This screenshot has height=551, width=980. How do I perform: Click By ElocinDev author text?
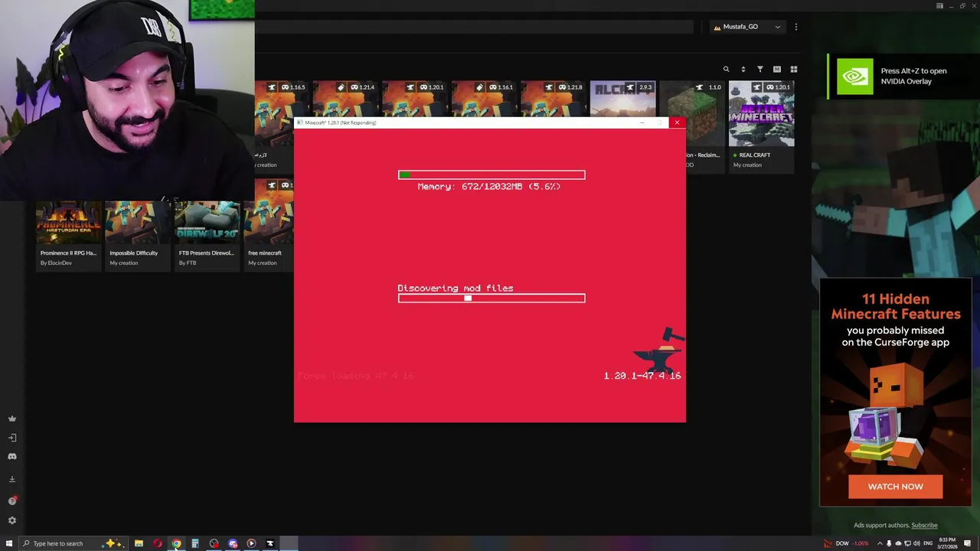pos(56,263)
